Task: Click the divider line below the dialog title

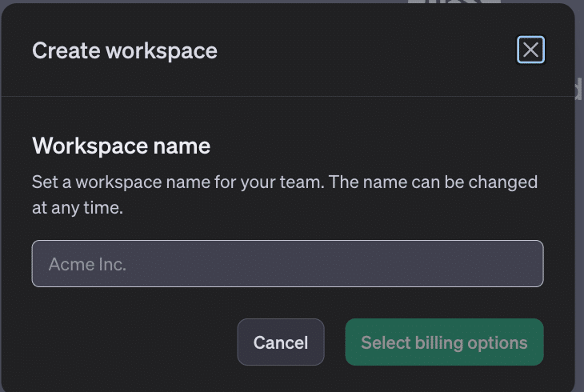Action: click(287, 97)
